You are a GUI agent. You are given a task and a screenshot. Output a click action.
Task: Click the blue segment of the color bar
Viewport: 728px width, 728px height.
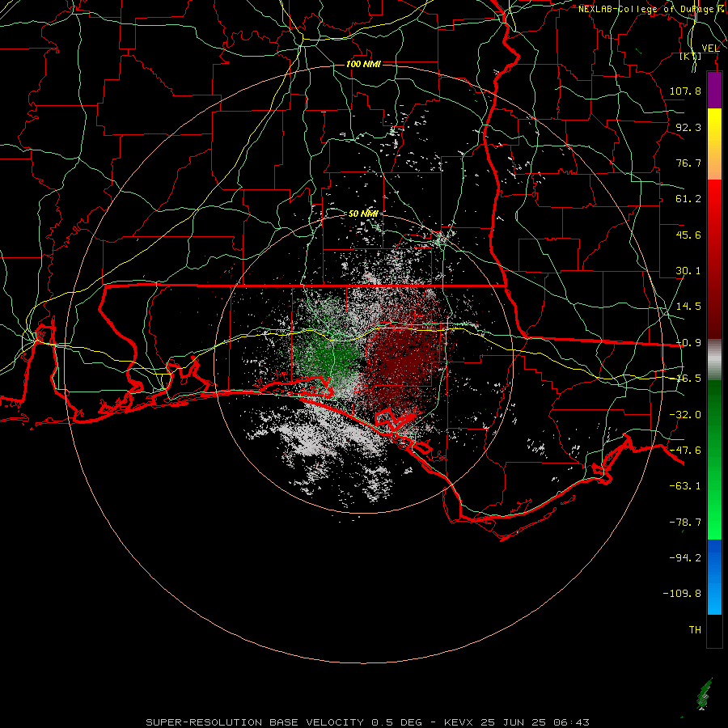(x=714, y=577)
